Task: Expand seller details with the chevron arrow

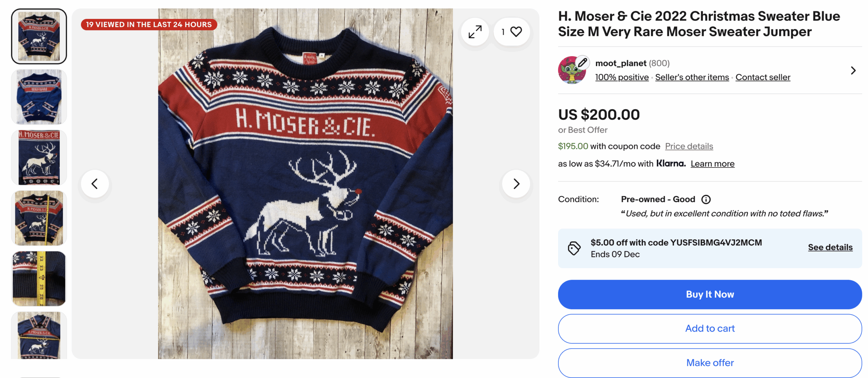Action: 853,71
